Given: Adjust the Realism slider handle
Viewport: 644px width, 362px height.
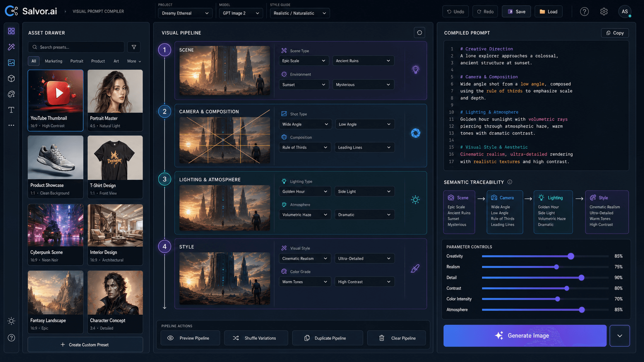Looking at the screenshot, I should click(x=556, y=267).
